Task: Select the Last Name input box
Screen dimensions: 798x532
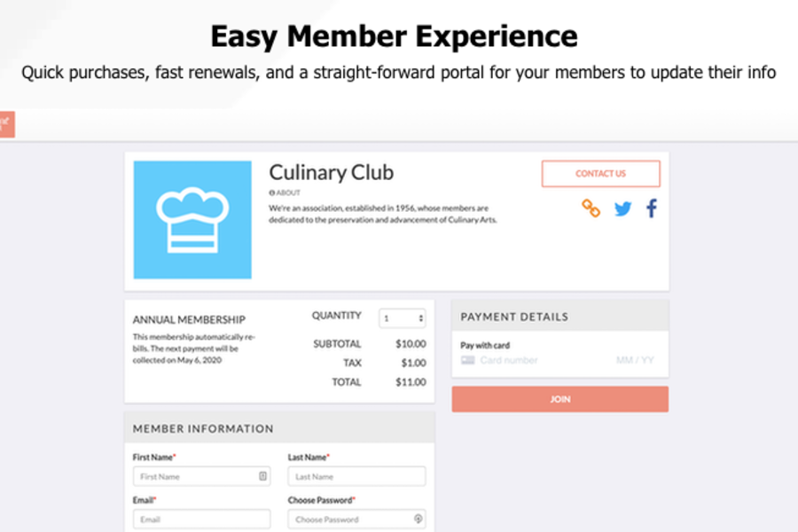Action: (x=356, y=476)
